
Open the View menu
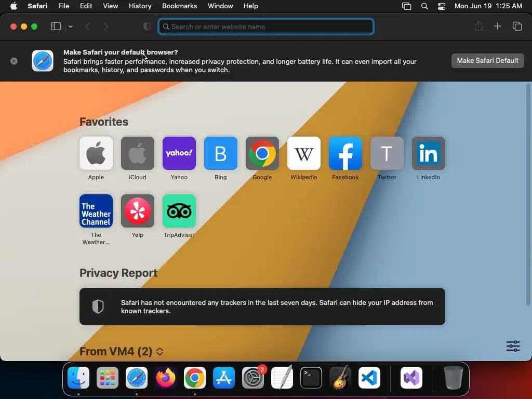click(110, 6)
